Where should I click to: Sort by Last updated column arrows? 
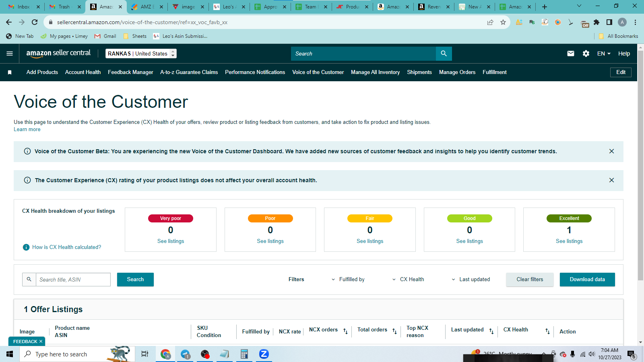click(491, 331)
